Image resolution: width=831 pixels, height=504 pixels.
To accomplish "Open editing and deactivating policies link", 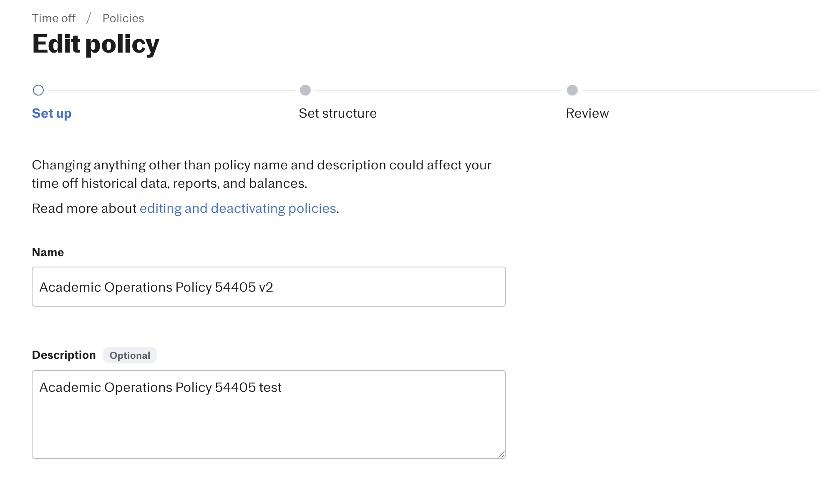I will (x=238, y=209).
